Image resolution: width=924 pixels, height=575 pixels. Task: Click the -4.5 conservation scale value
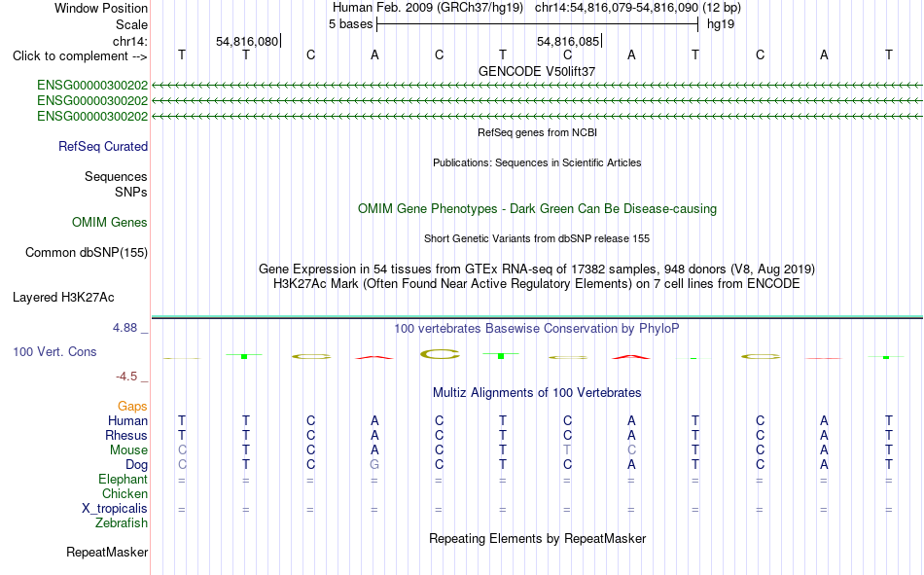[126, 377]
